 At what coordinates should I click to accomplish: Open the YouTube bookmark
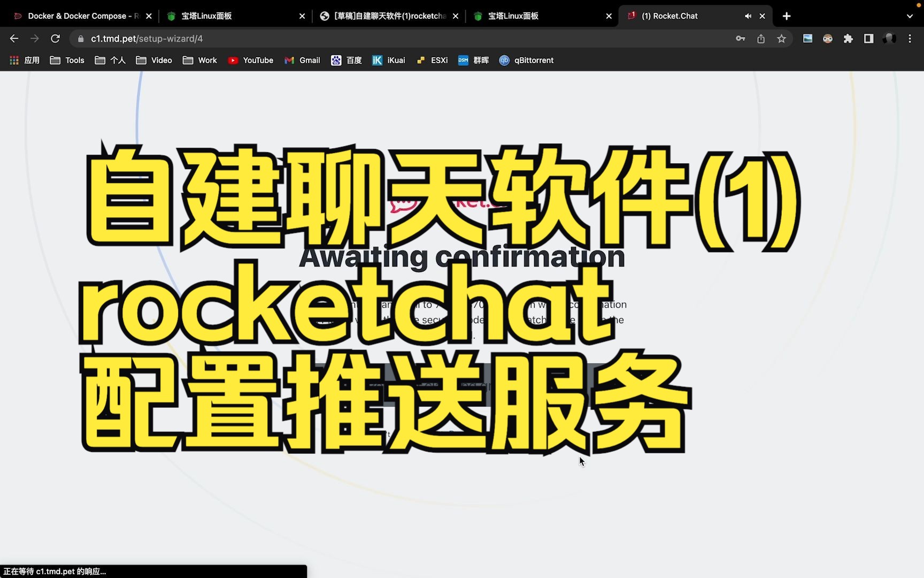click(x=251, y=60)
